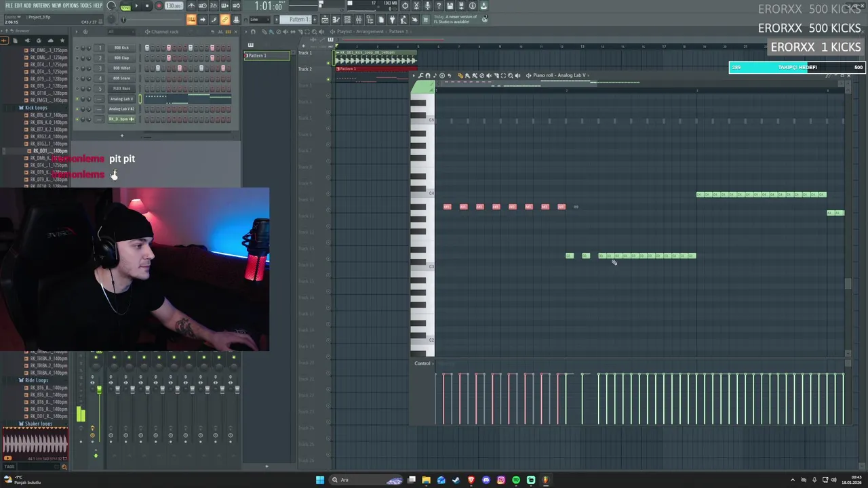This screenshot has height=488, width=868.
Task: Click the piano roll vertical scrollbar handle
Action: [848, 284]
